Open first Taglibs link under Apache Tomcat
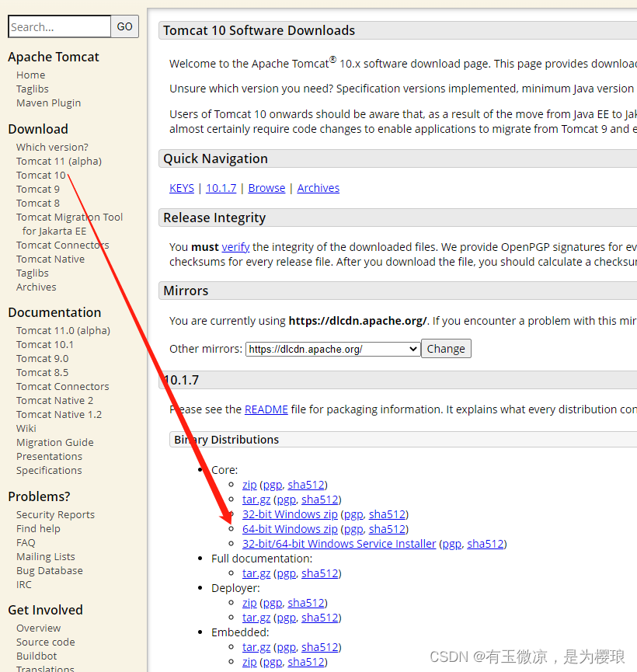Viewport: 637px width, 672px height. (x=33, y=89)
